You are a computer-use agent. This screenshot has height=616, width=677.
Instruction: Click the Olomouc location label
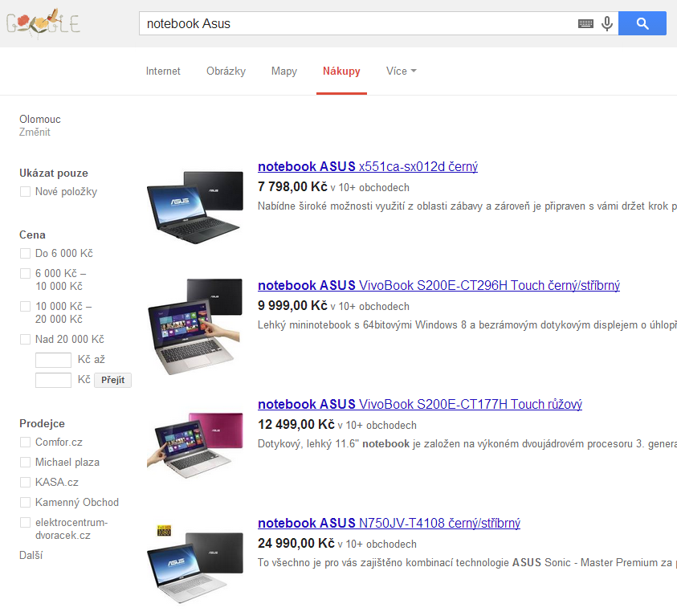[39, 119]
